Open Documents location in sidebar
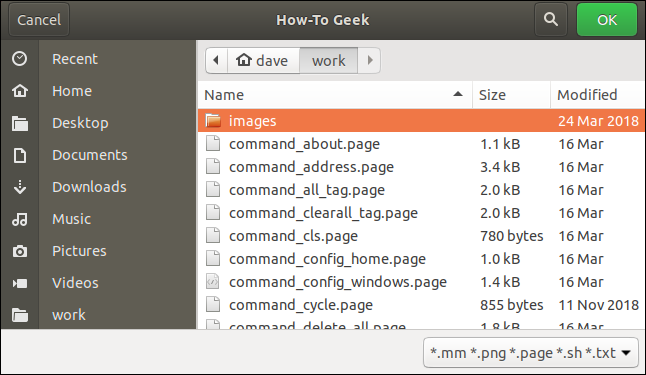Viewport: 646px width, 375px height. 90,155
